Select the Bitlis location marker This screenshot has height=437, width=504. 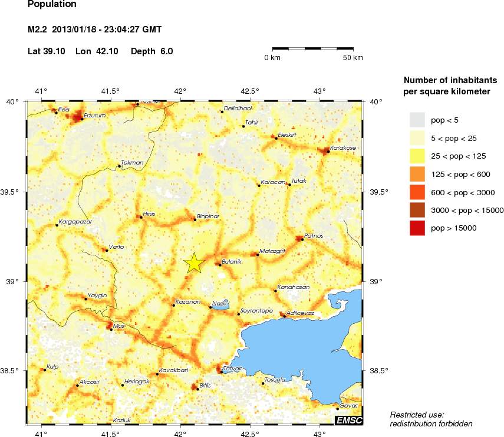(197, 388)
